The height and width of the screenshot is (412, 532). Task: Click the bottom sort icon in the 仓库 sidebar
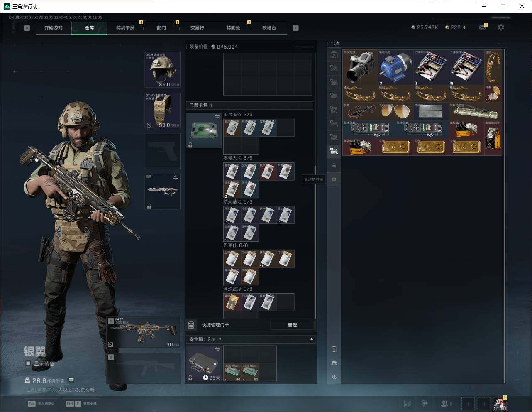click(334, 377)
